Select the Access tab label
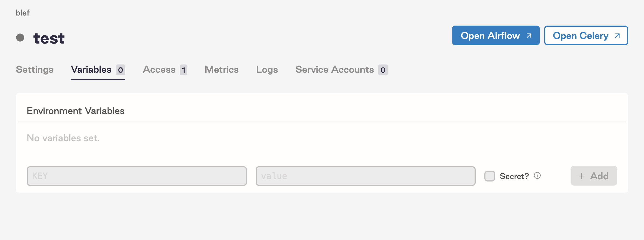644x240 pixels. 159,70
